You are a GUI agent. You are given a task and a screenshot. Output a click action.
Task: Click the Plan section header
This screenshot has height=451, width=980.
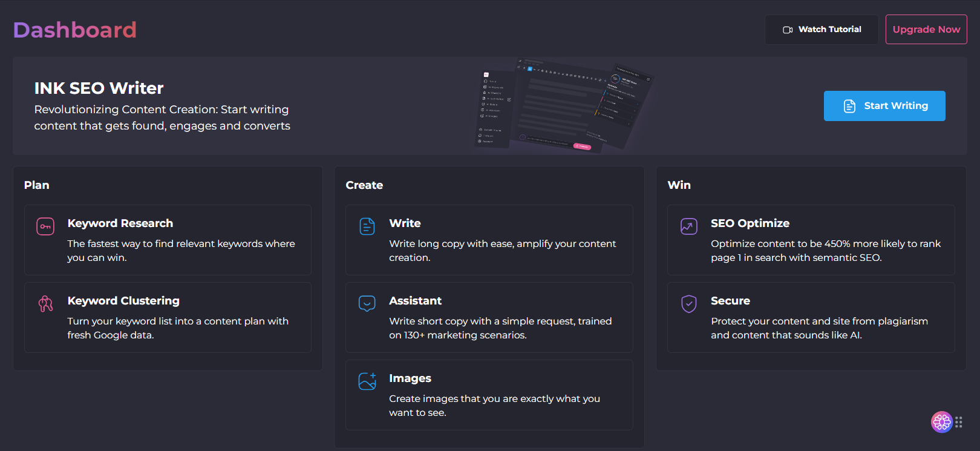point(37,185)
